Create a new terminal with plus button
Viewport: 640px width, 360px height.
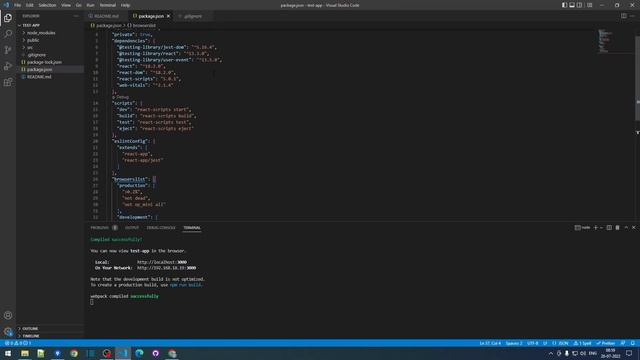[x=596, y=227]
